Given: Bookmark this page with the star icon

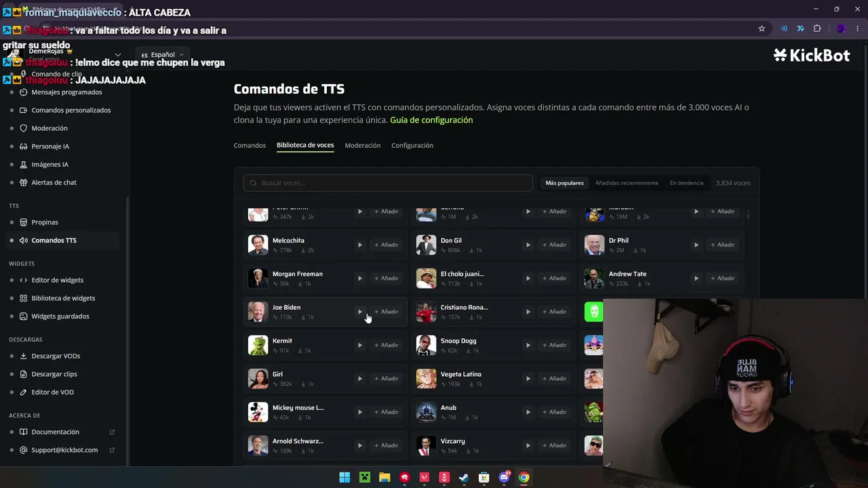Looking at the screenshot, I should coord(762,28).
